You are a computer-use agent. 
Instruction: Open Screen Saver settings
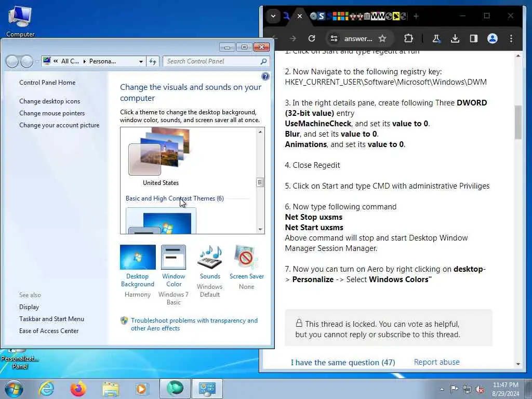(247, 268)
